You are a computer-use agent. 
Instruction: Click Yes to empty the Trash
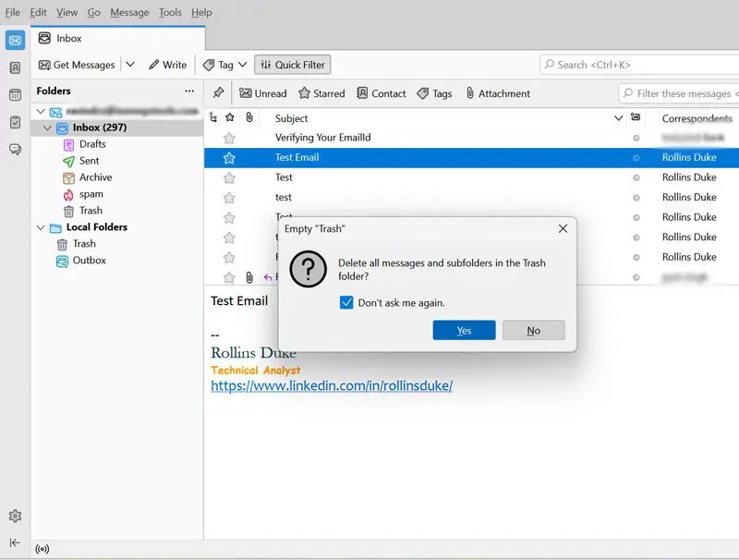pyautogui.click(x=464, y=330)
